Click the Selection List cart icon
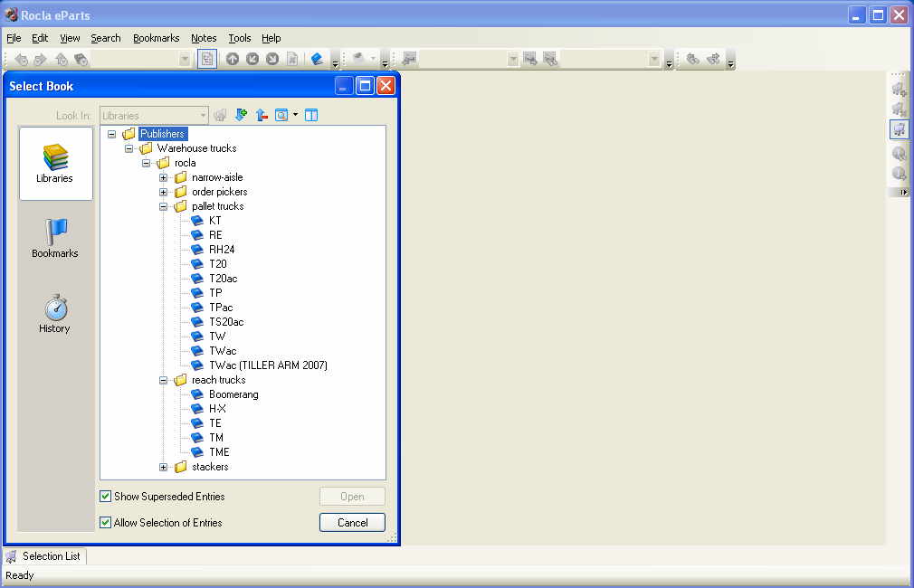 pyautogui.click(x=11, y=556)
